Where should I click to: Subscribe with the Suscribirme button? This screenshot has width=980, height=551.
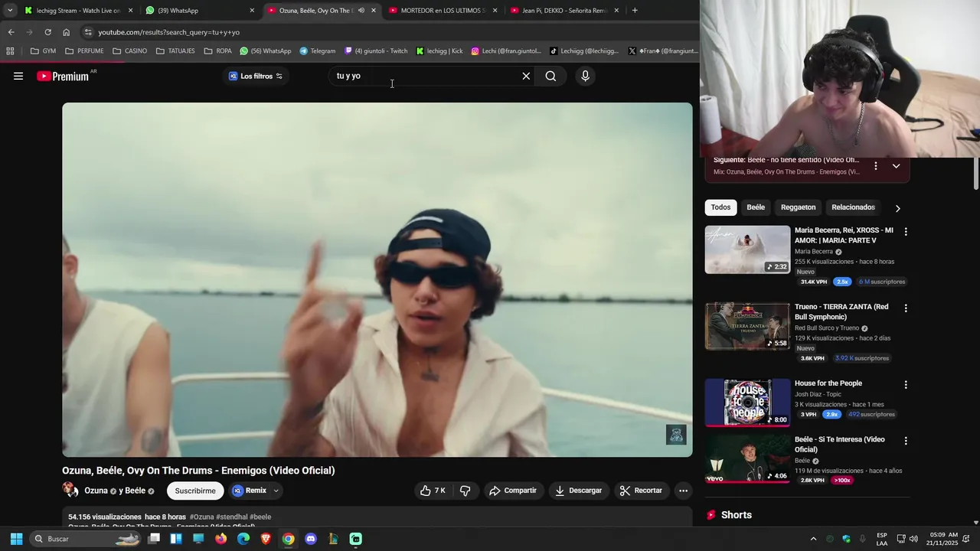click(195, 491)
